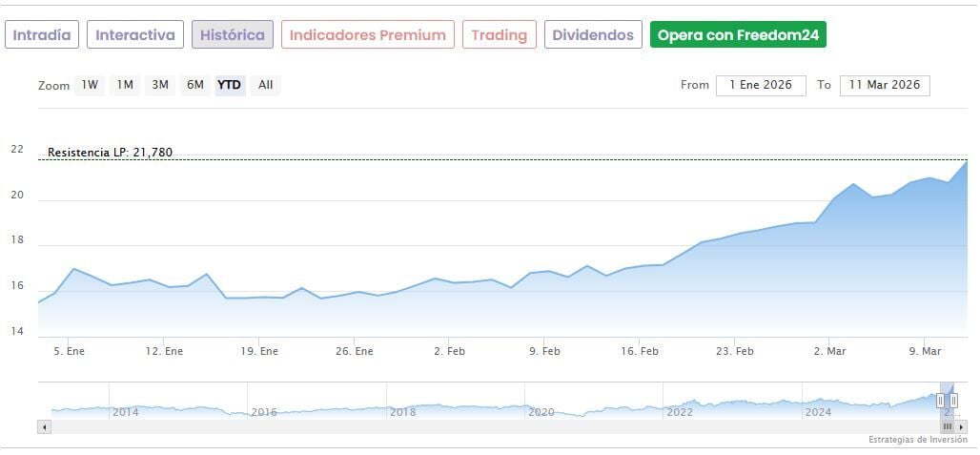
Task: Set zoom range to 1M
Action: coord(125,85)
